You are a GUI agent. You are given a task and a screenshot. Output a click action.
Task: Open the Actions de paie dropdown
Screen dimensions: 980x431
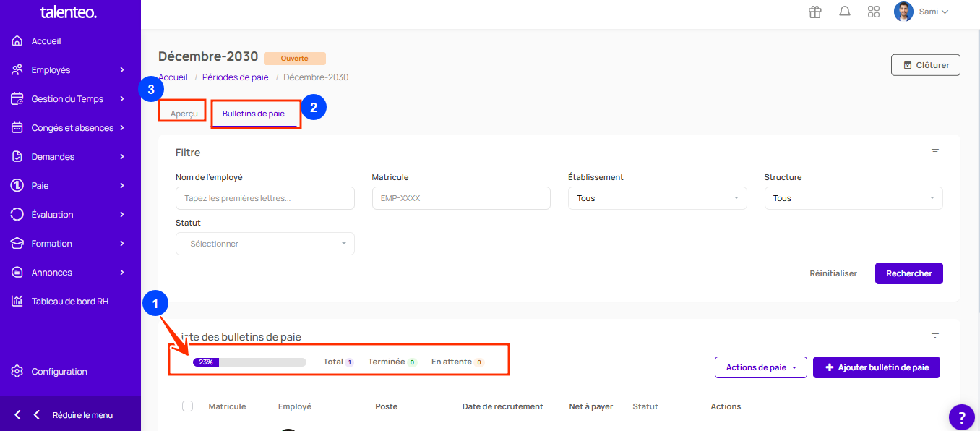pyautogui.click(x=760, y=367)
